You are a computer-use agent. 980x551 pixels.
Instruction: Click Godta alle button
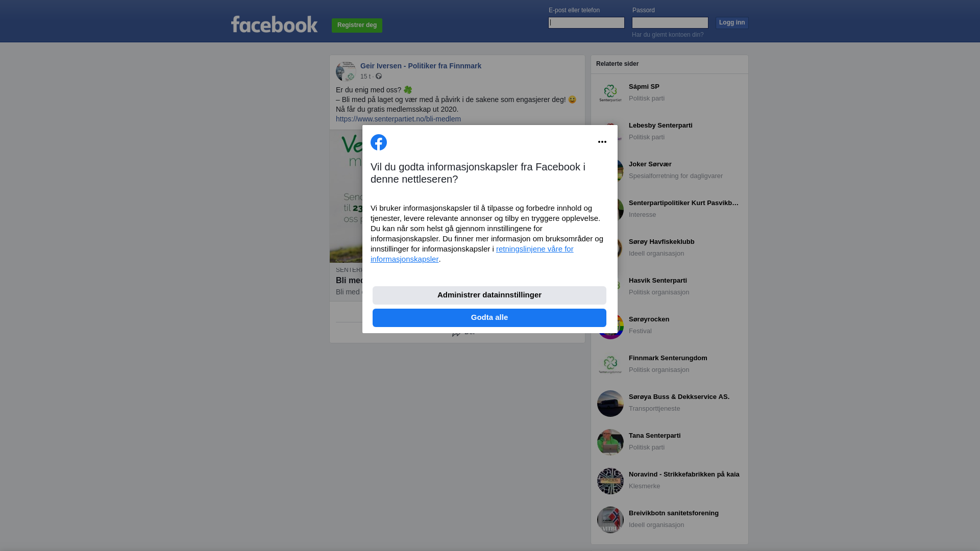tap(489, 318)
